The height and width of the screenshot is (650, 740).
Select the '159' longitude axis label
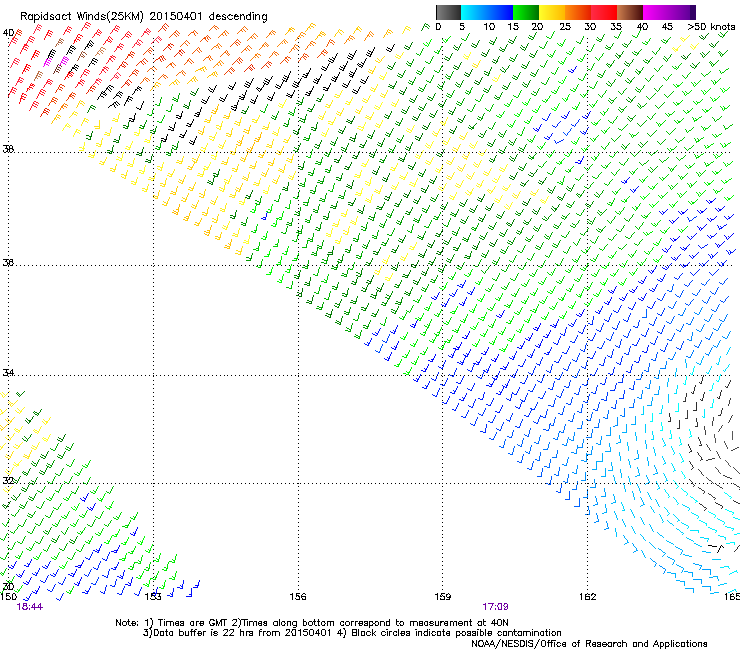(x=442, y=597)
